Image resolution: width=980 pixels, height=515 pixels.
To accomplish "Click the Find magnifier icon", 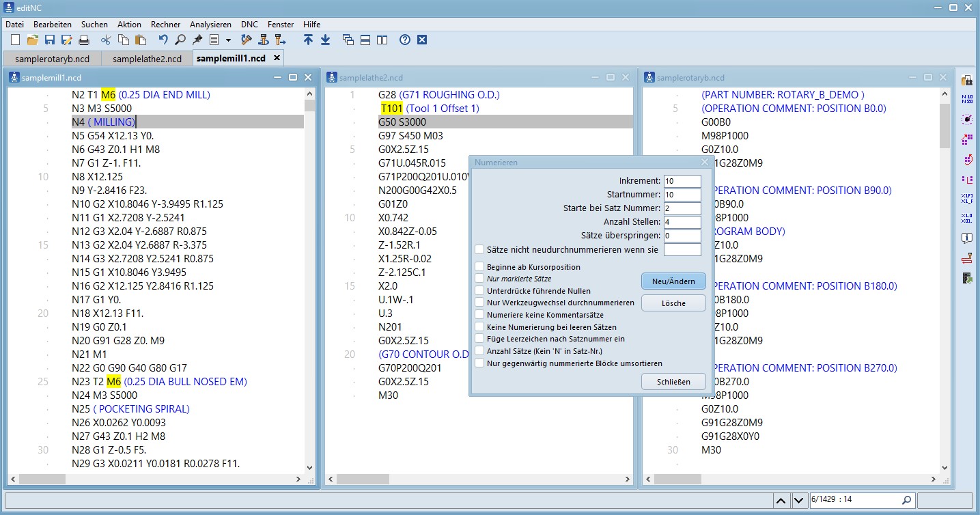I will 180,40.
